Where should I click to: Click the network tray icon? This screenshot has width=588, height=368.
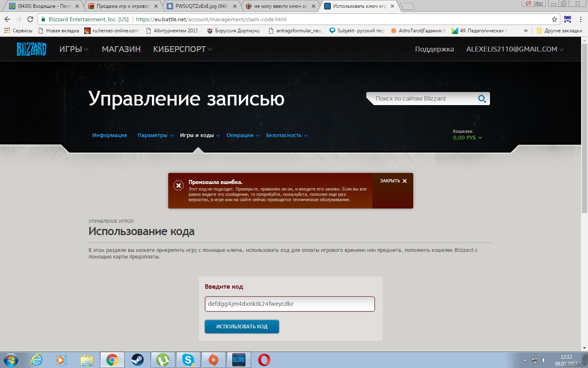pos(535,360)
